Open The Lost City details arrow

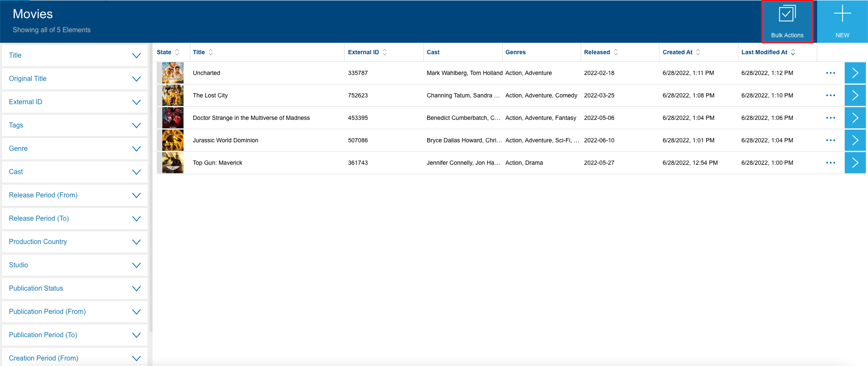click(855, 95)
